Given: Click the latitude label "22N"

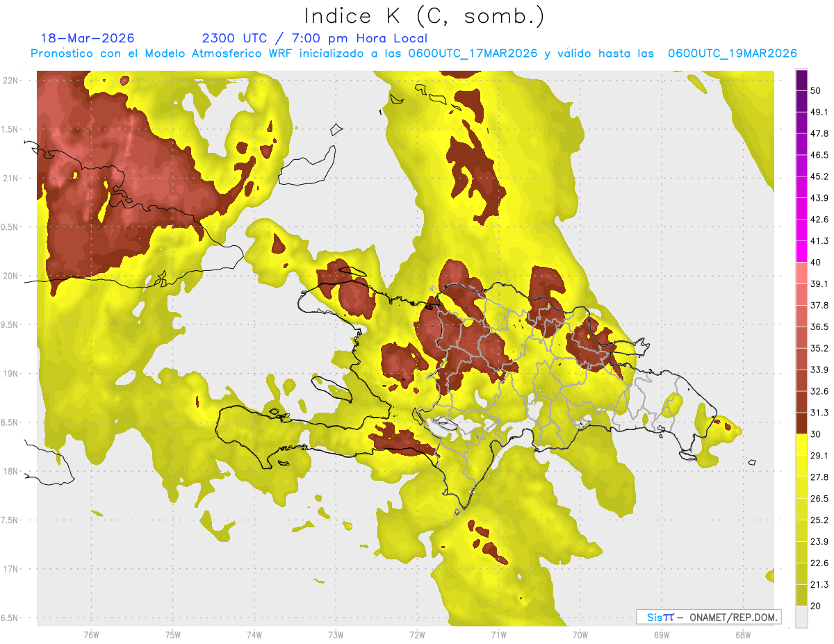Looking at the screenshot, I should pos(10,80).
